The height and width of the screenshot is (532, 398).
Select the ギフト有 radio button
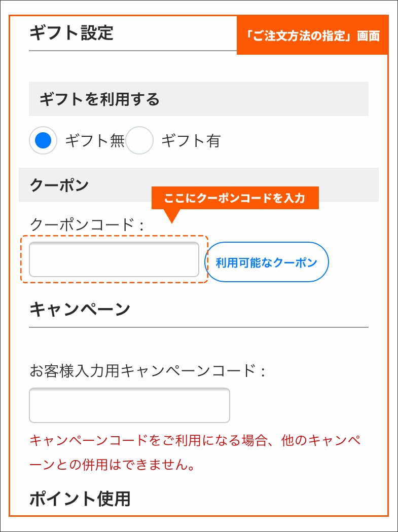point(139,140)
